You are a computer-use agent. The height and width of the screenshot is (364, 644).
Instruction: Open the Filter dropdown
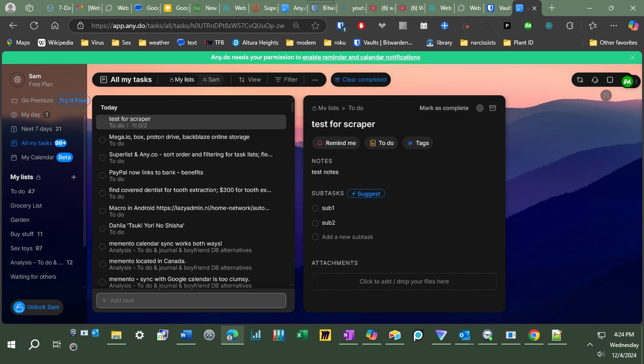point(286,80)
